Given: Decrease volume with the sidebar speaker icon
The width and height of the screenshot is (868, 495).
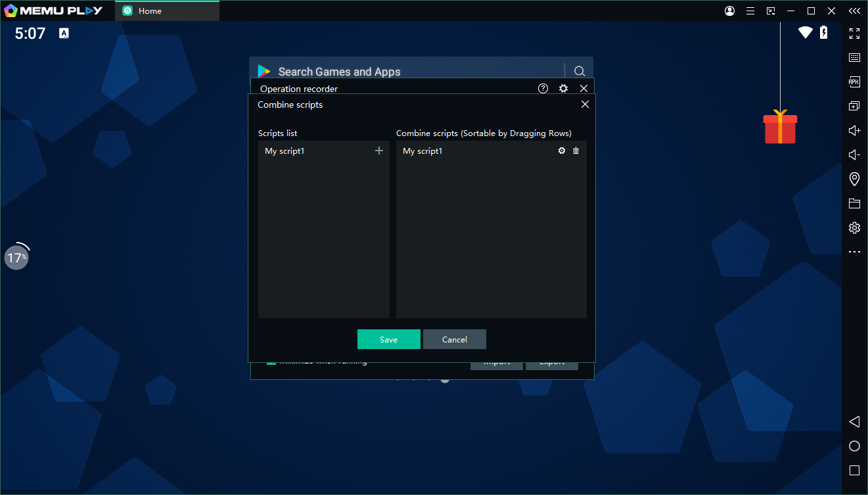Looking at the screenshot, I should click(x=854, y=154).
